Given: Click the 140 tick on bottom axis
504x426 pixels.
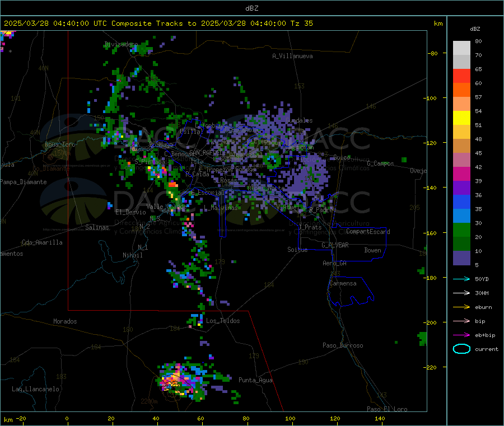Looking at the screenshot, I should point(380,418).
